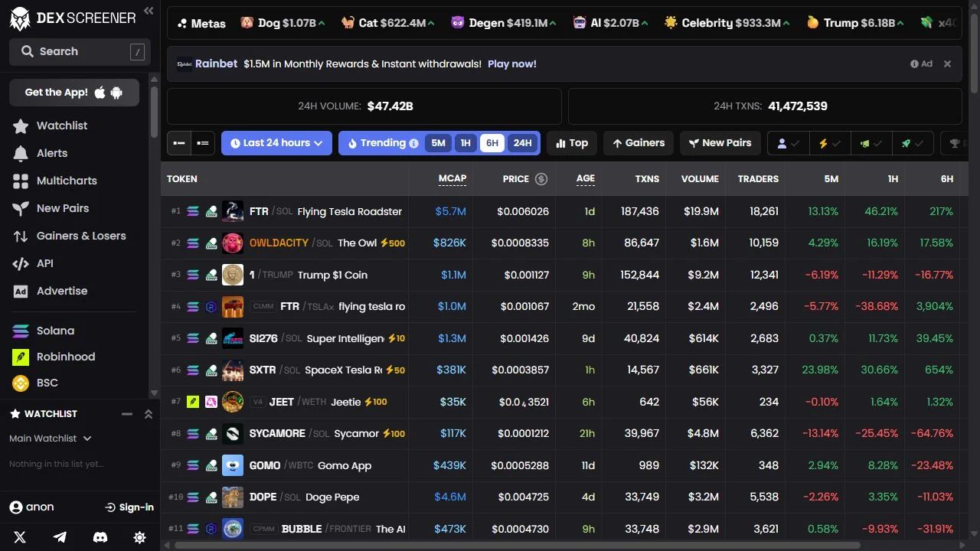Viewport: 980px width, 551px height.
Task: Open Discord link icon
Action: click(100, 537)
